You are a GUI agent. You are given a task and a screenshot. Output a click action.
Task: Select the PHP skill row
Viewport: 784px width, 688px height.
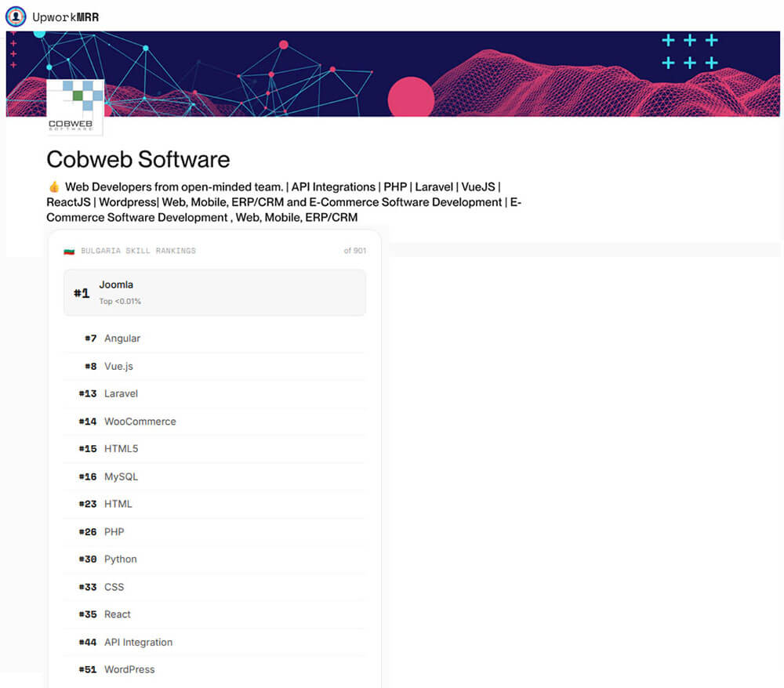[215, 532]
